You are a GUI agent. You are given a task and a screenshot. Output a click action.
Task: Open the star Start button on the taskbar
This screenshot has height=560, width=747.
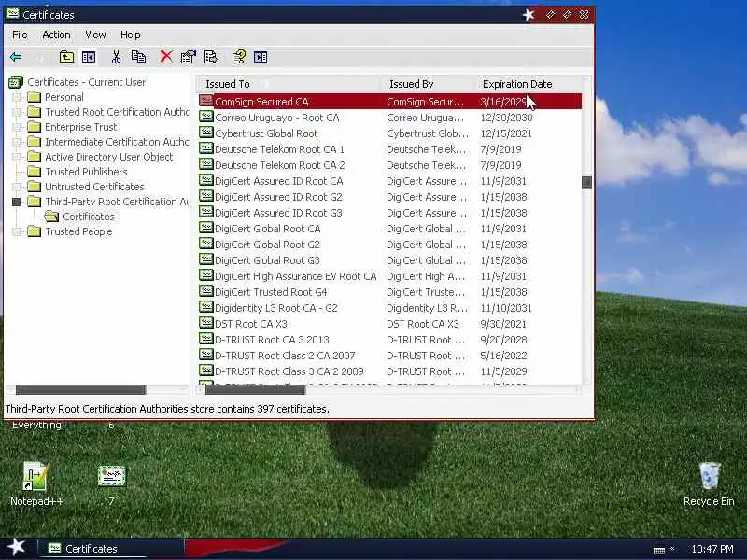[x=17, y=547]
